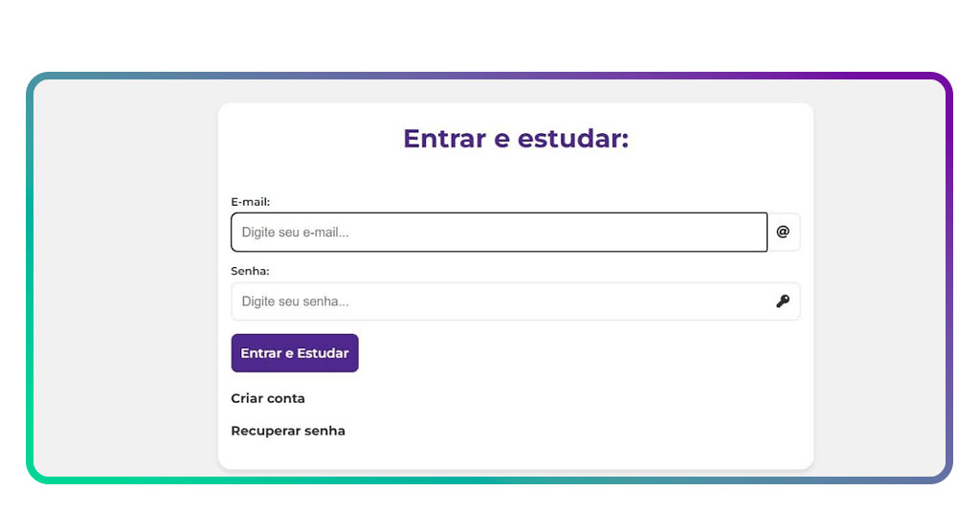Image resolution: width=980 pixels, height=513 pixels.
Task: Click the "E-mail:" field label
Action: click(251, 202)
